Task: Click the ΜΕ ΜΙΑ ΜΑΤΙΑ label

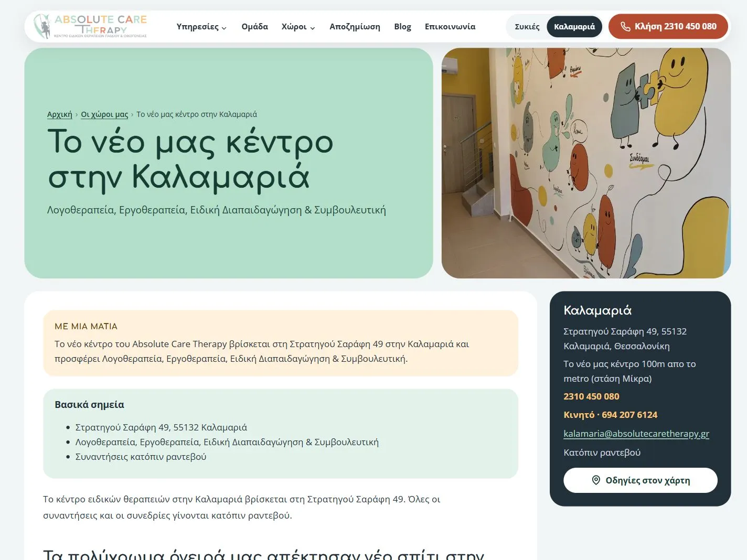Action: [x=86, y=326]
